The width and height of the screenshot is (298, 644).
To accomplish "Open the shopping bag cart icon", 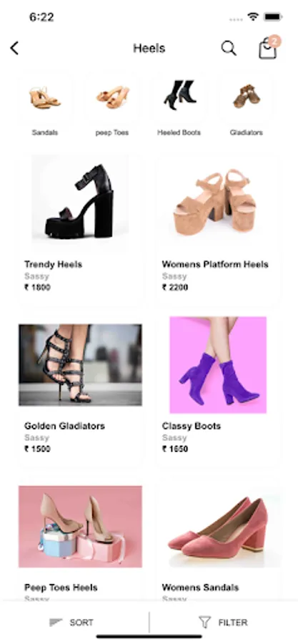I will (x=268, y=49).
